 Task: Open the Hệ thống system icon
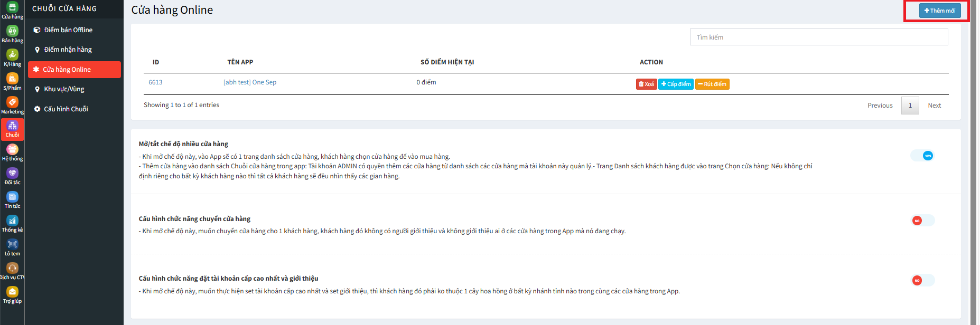click(12, 152)
